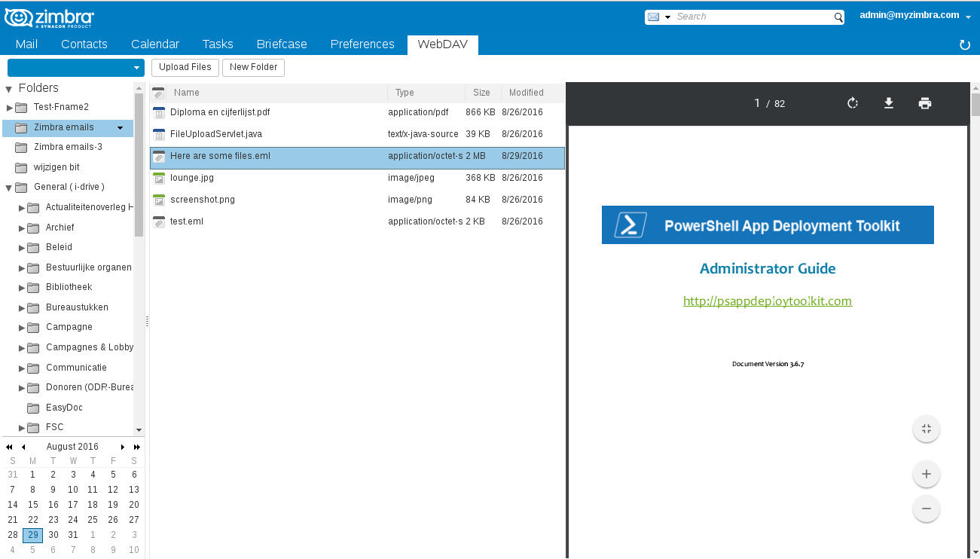Open the Preferences tab
The width and height of the screenshot is (980, 559).
pos(362,44)
